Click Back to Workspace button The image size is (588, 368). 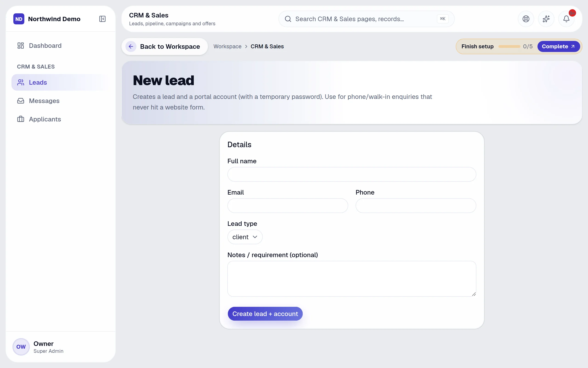tap(165, 46)
